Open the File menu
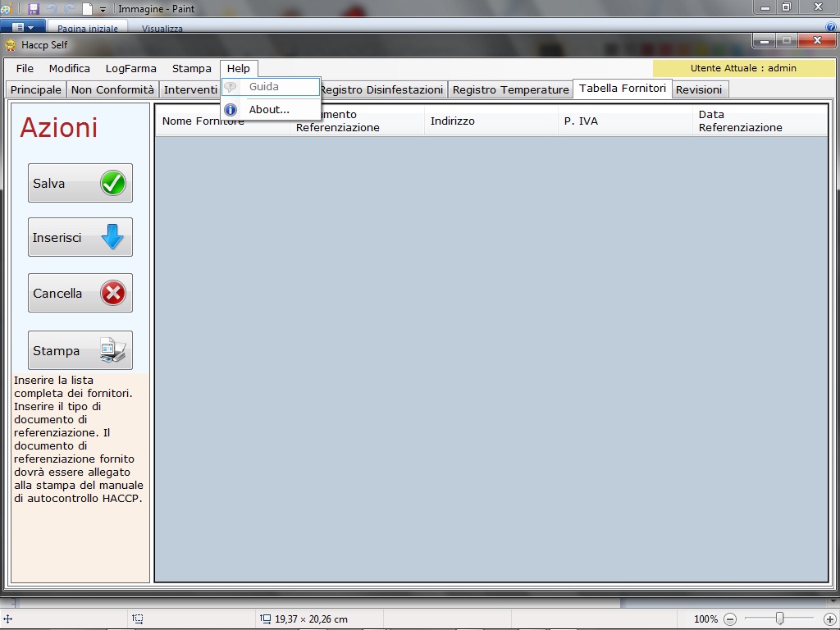Screen dimensions: 840x630 25,68
